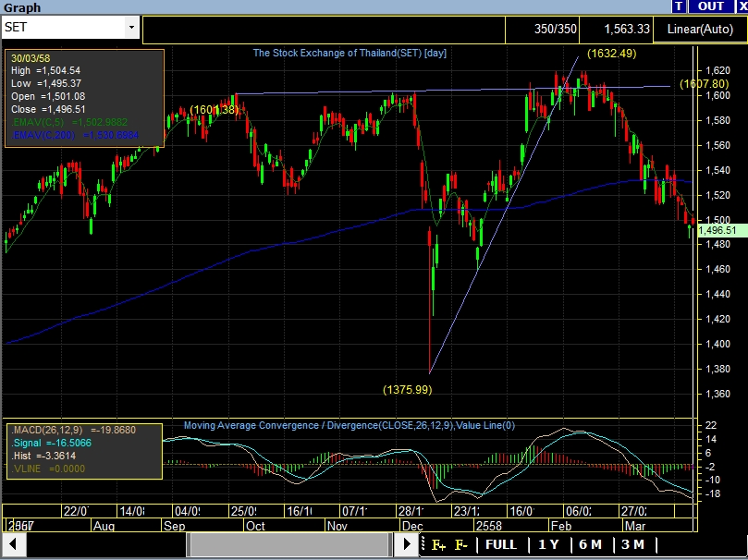This screenshot has width=748, height=560.
Task: Click the Oct month label on timeline
Action: [x=255, y=526]
